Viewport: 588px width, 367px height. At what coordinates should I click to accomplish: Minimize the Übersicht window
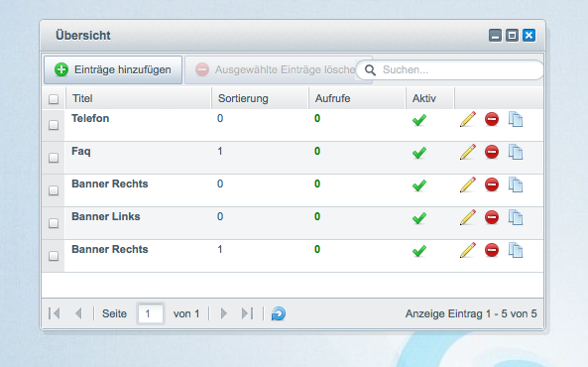click(495, 36)
